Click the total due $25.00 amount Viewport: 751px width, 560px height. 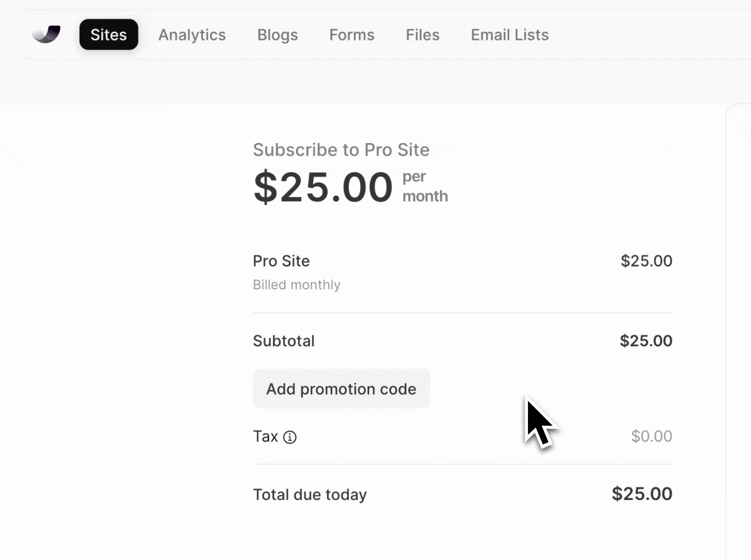pyautogui.click(x=642, y=494)
